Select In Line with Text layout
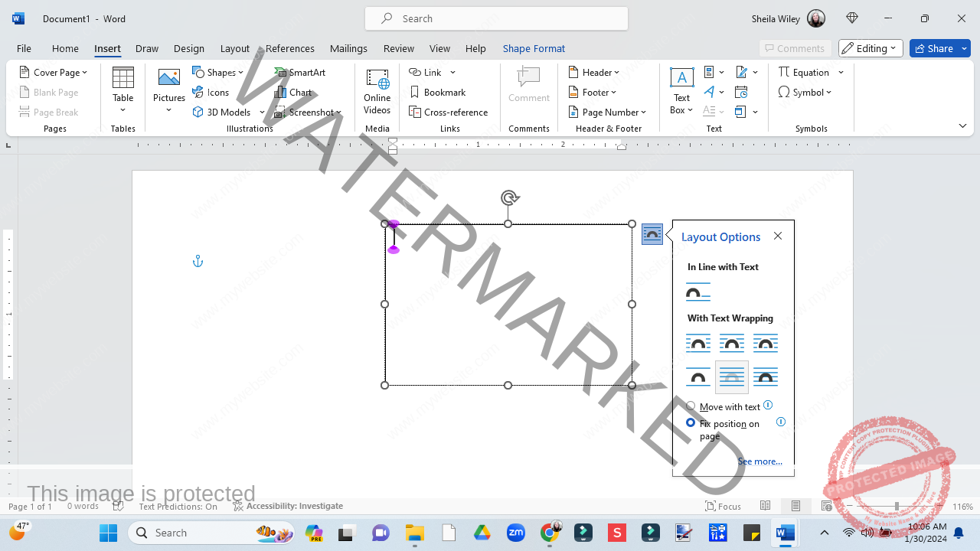The height and width of the screenshot is (551, 980). [698, 292]
